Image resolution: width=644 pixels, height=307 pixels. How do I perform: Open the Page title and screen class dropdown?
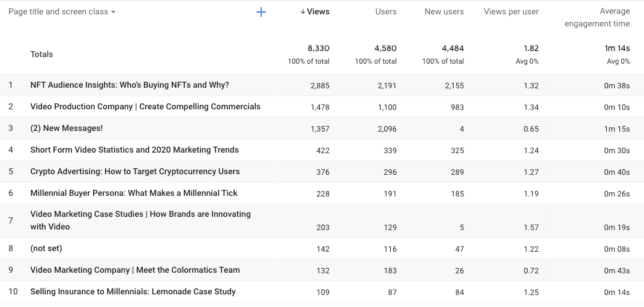[x=62, y=12]
